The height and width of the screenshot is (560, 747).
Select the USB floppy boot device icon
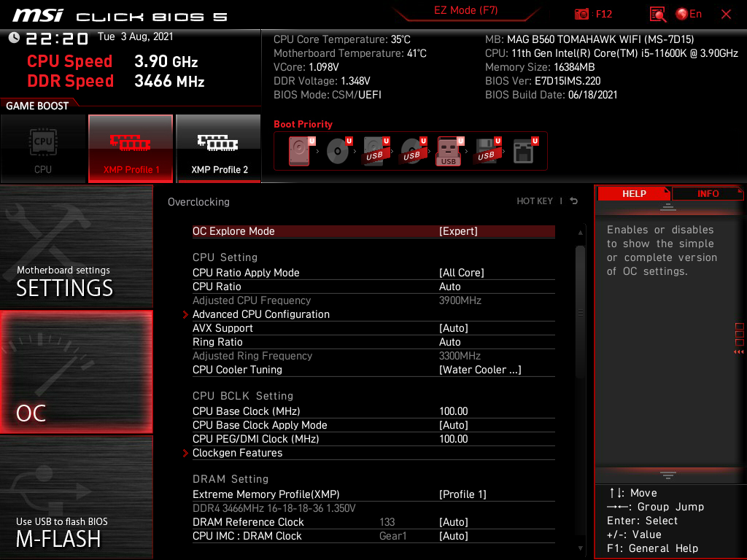tap(487, 150)
